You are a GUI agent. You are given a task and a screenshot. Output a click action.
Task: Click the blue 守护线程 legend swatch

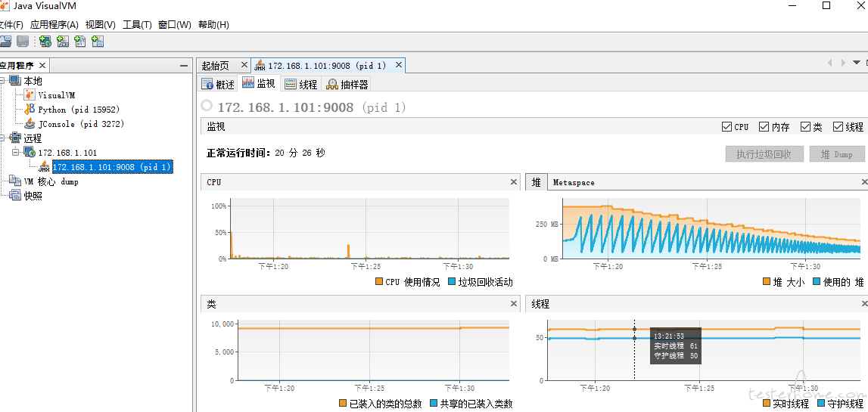[820, 404]
